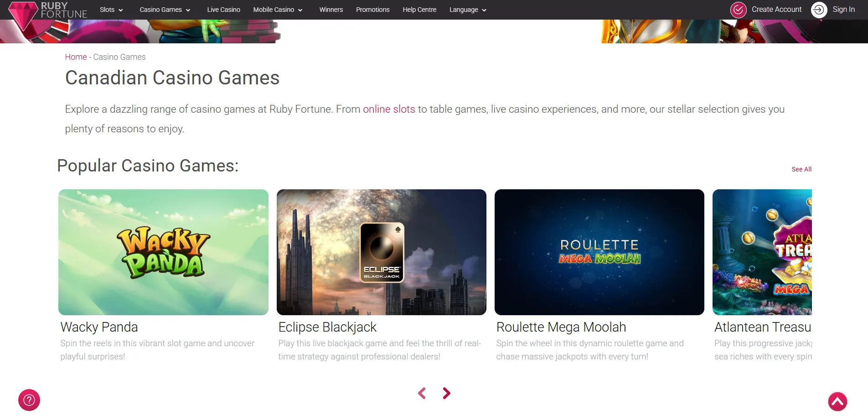This screenshot has height=416, width=868.
Task: Click the Wacky Panda title
Action: click(99, 327)
